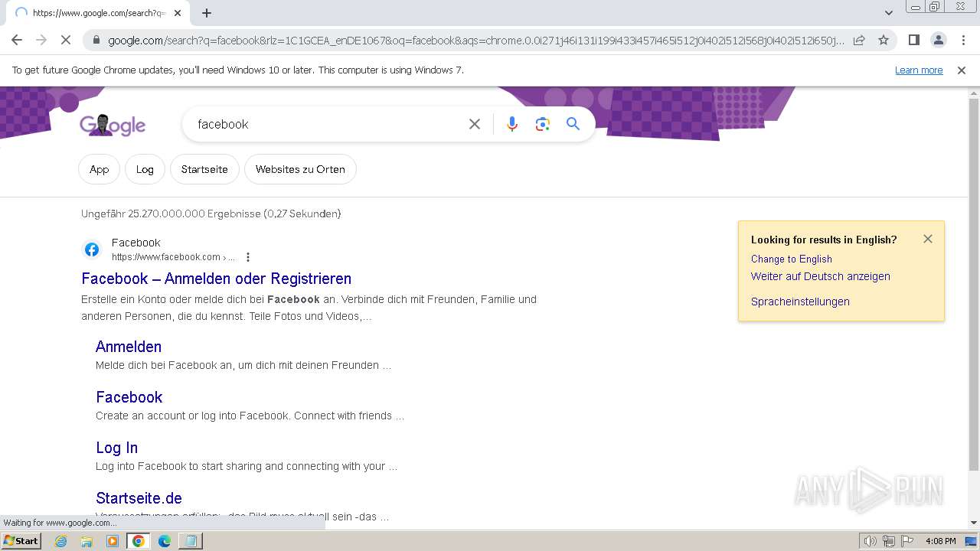Open the Chrome side panel
Screen dimensions: 980x551
pos(913,40)
